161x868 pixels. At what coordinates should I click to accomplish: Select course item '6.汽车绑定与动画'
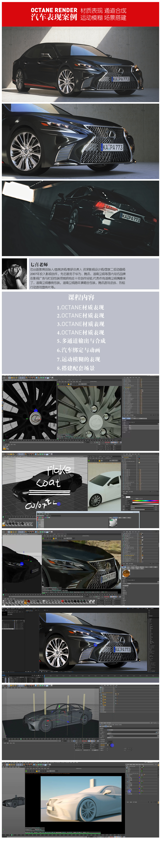(x=78, y=351)
